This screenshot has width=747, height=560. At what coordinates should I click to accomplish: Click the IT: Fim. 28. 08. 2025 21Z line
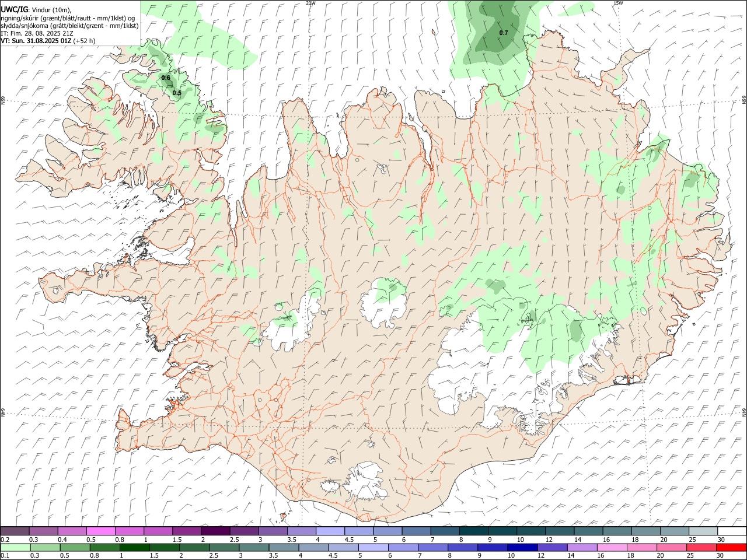coord(37,33)
